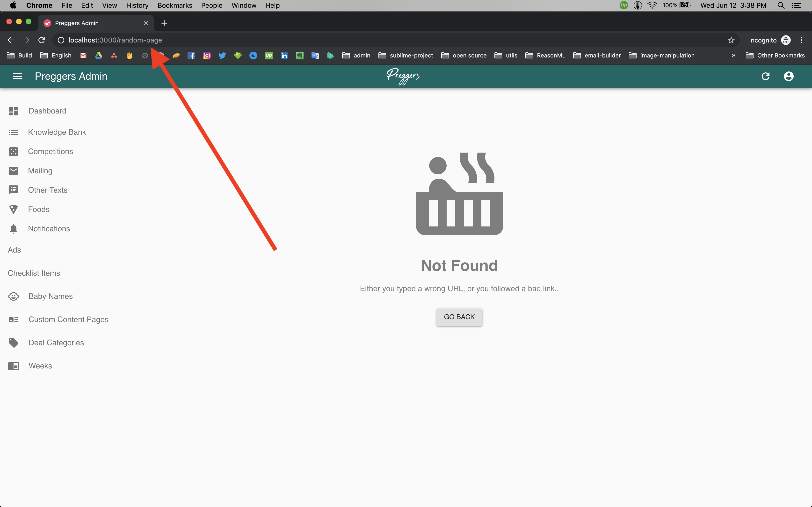Open Baby Names using the smiley icon
Screen dimensions: 812x507
(13, 296)
